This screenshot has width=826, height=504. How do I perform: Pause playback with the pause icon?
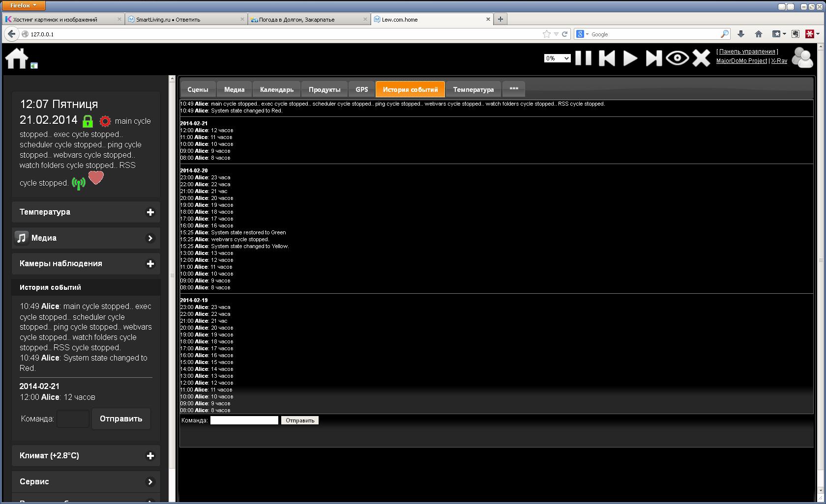(x=583, y=58)
